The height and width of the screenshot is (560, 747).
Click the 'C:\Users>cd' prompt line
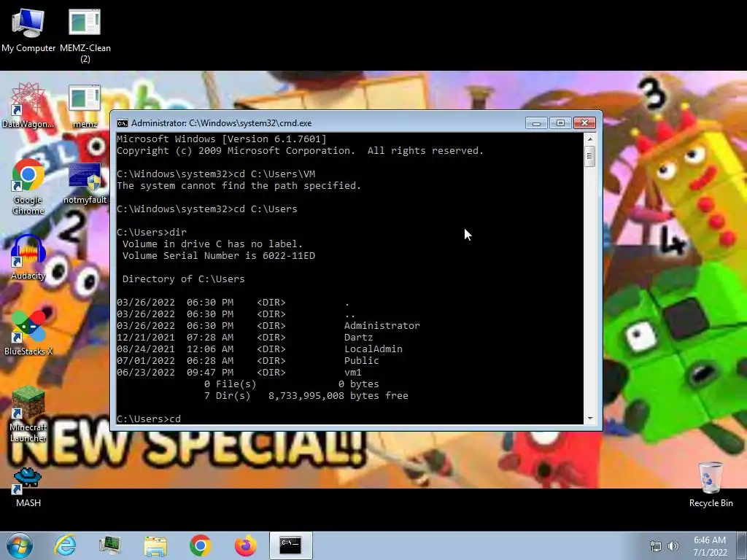point(149,419)
